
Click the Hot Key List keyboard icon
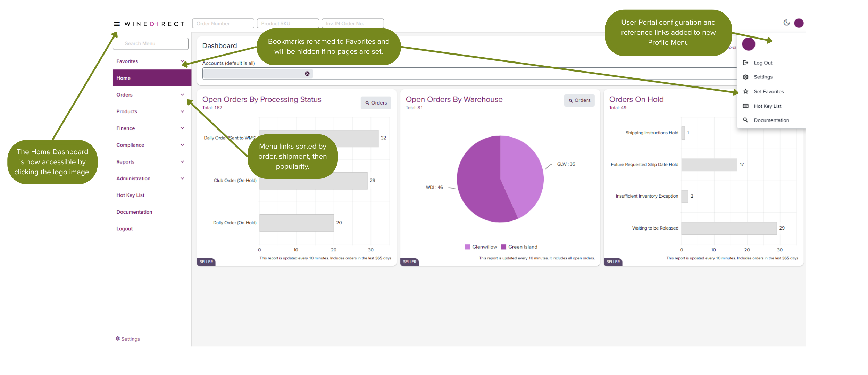click(x=745, y=106)
